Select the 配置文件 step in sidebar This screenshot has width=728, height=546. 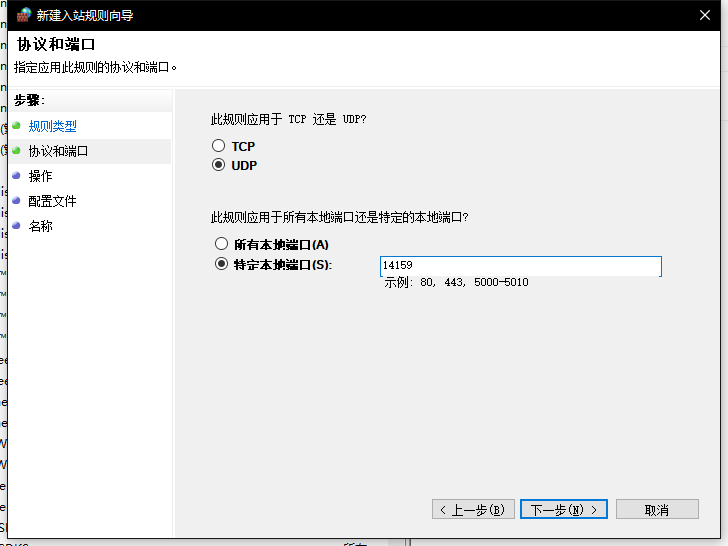click(x=52, y=201)
